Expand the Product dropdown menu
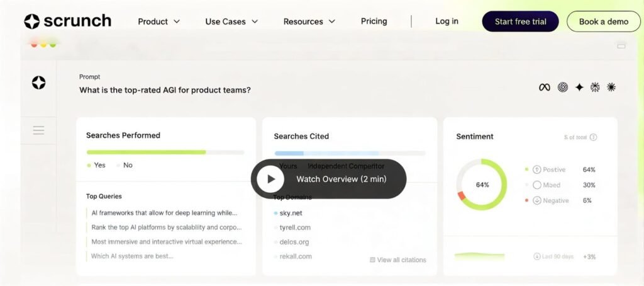The height and width of the screenshot is (286, 644). tap(158, 21)
